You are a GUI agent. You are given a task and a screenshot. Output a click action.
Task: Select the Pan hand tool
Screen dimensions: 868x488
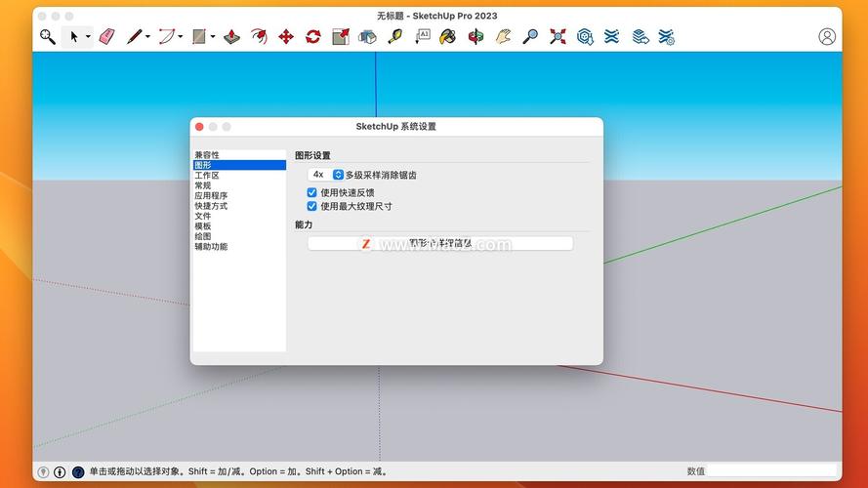[x=503, y=37]
